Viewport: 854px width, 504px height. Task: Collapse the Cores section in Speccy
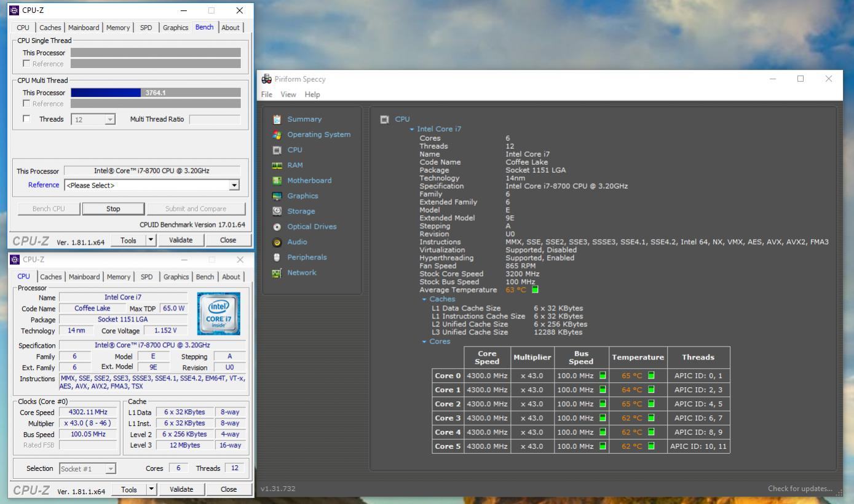click(x=424, y=342)
